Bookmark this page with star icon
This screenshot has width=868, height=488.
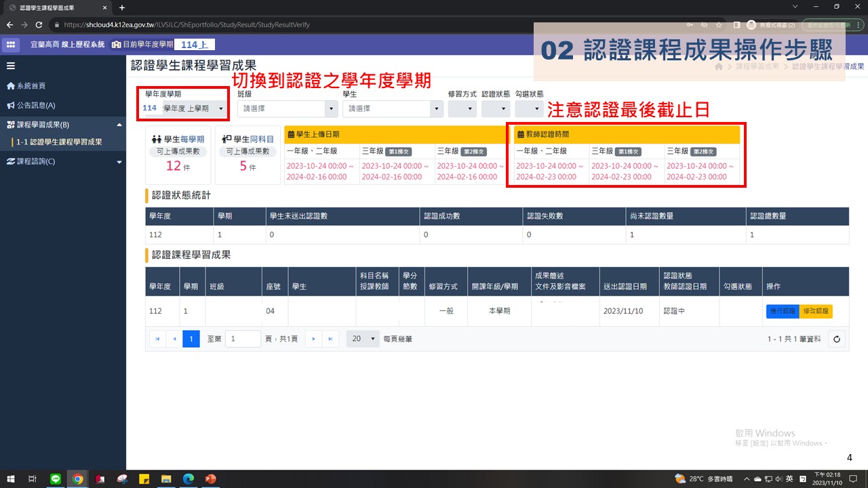(719, 25)
